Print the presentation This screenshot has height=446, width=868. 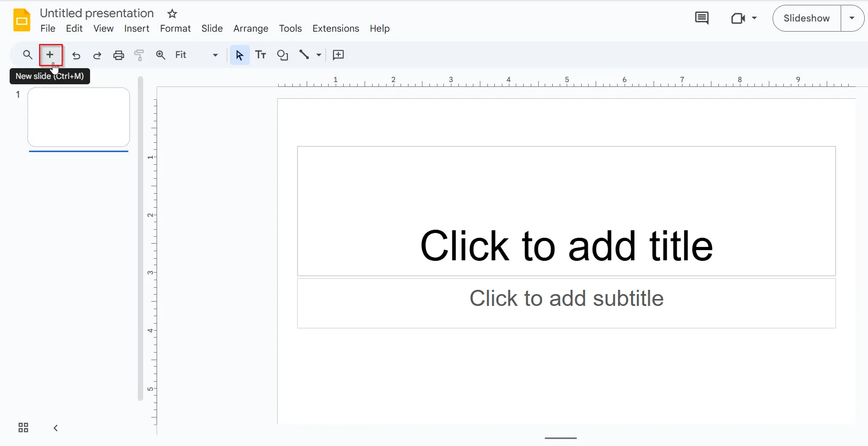tap(118, 55)
